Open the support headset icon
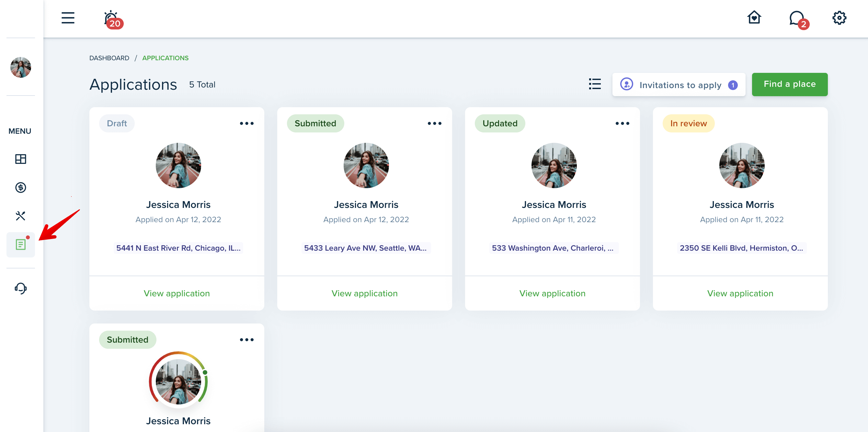Viewport: 868px width, 432px height. coord(20,289)
